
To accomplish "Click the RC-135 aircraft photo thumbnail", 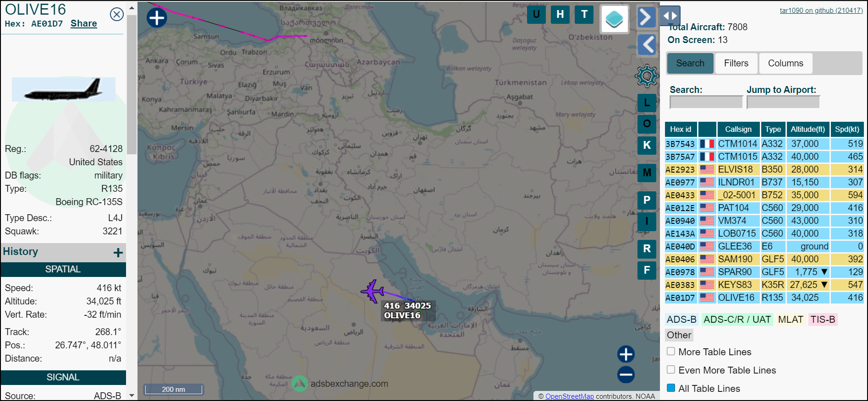I will [x=64, y=89].
